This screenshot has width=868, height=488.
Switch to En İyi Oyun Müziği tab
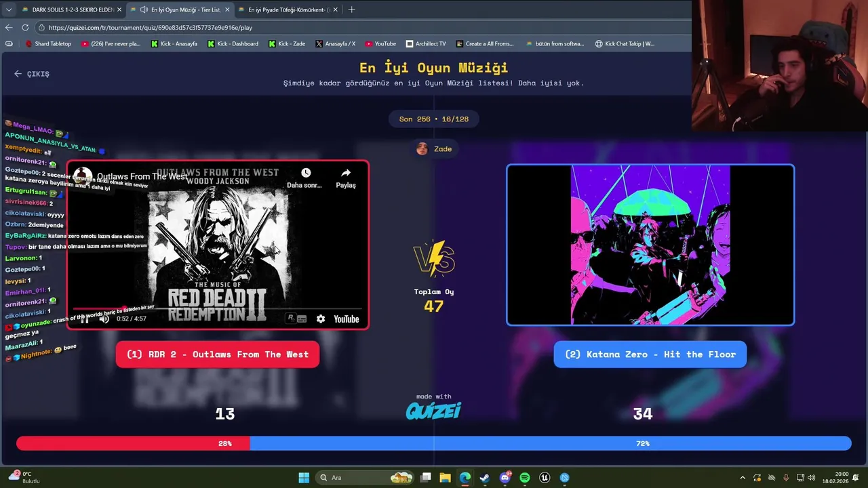[180, 9]
